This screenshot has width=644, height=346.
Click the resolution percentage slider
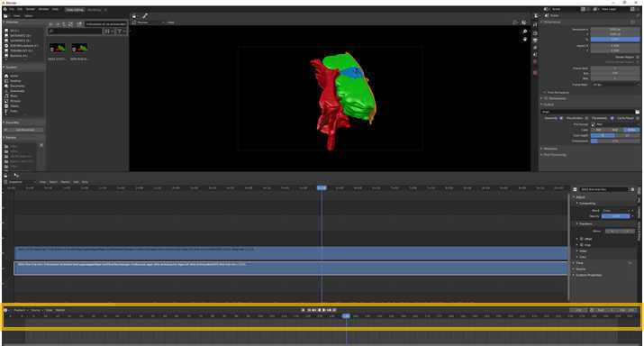(616, 39)
